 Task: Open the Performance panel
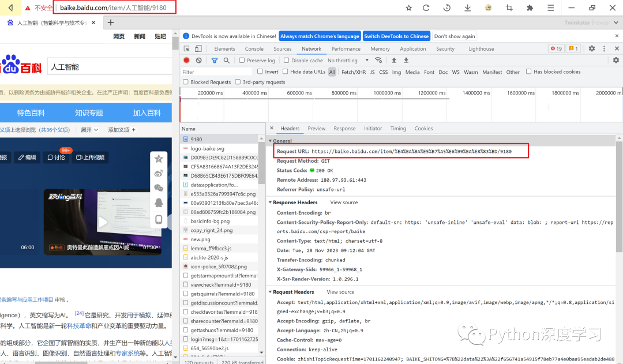tap(346, 48)
